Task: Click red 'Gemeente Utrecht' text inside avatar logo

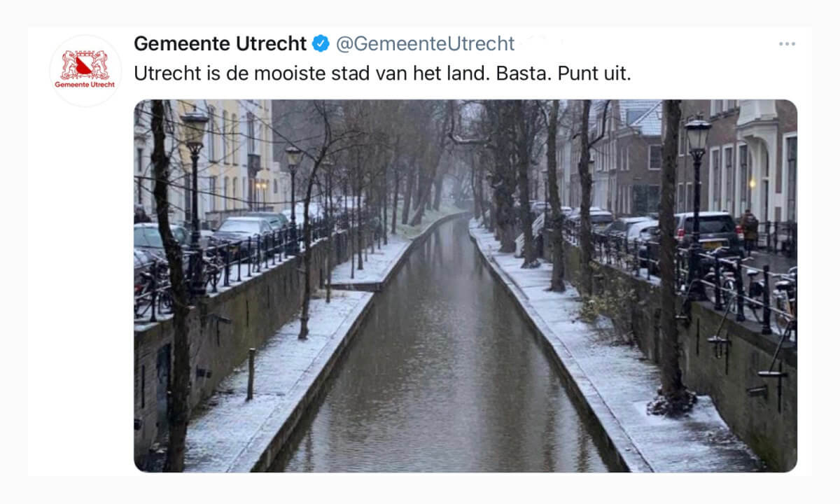Action: (x=85, y=84)
